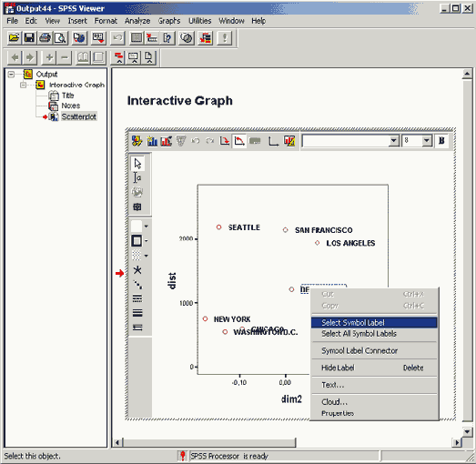The height and width of the screenshot is (464, 476).
Task: Click the Variables question-mark icon
Action: tap(167, 38)
